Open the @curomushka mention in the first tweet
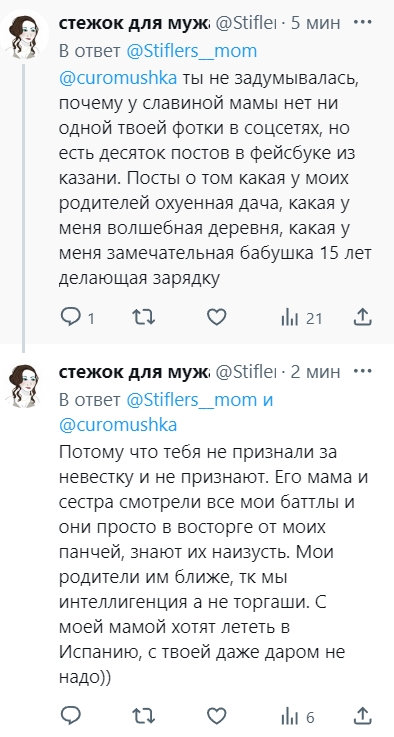The height and width of the screenshot is (737, 394). tap(118, 78)
